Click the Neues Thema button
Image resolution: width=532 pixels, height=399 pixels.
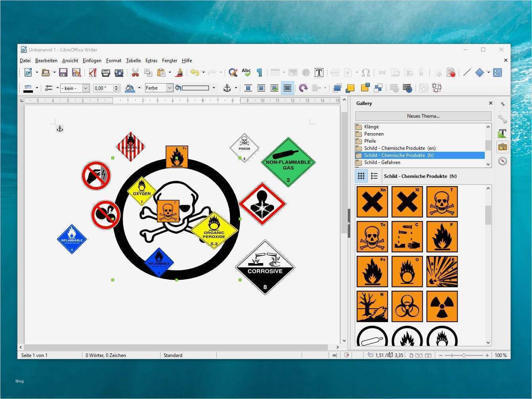(423, 116)
